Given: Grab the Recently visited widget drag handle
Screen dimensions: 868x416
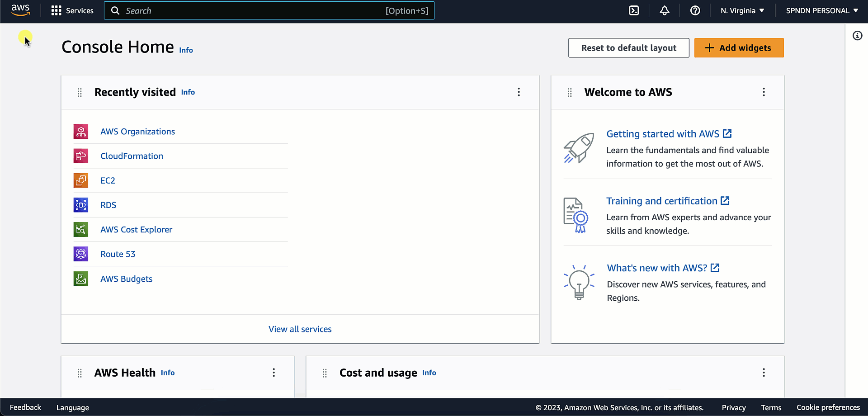Looking at the screenshot, I should (80, 92).
